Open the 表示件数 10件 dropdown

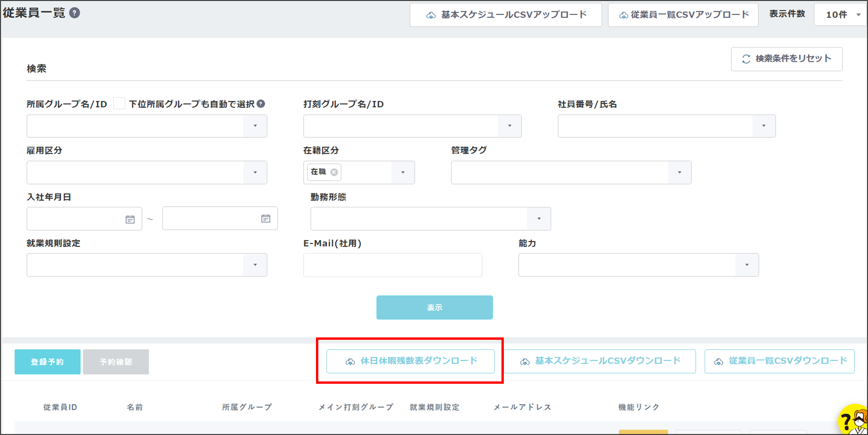pyautogui.click(x=840, y=15)
